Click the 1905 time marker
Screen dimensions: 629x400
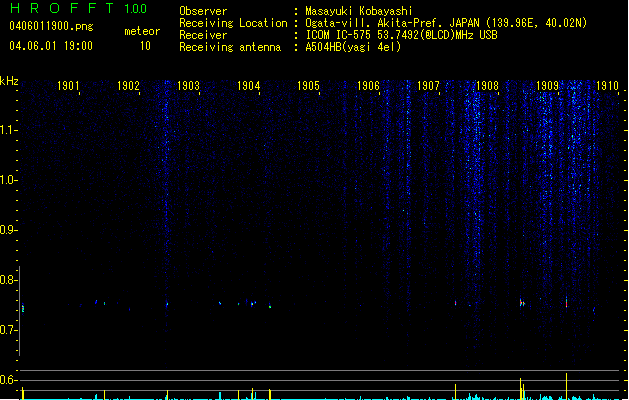coord(308,85)
